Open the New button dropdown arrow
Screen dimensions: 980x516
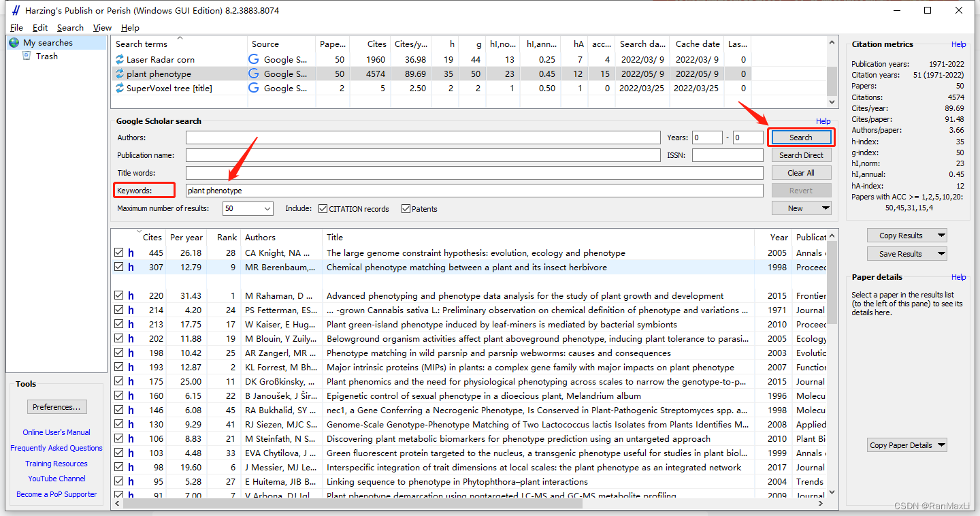(x=826, y=208)
